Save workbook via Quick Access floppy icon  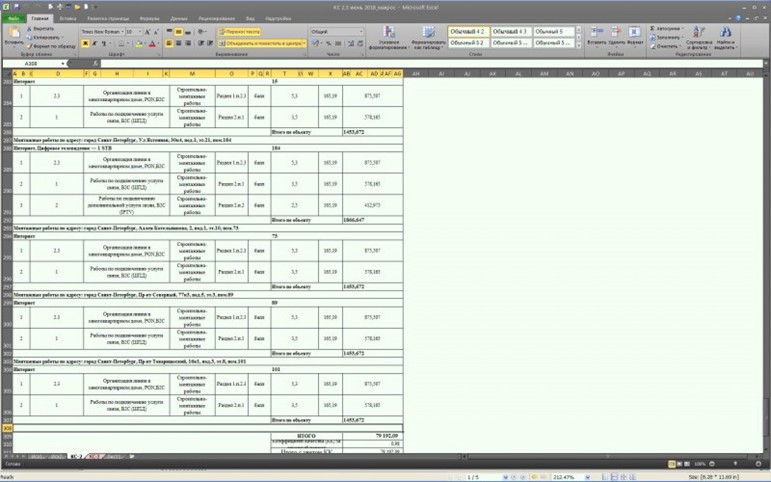[x=17, y=7]
